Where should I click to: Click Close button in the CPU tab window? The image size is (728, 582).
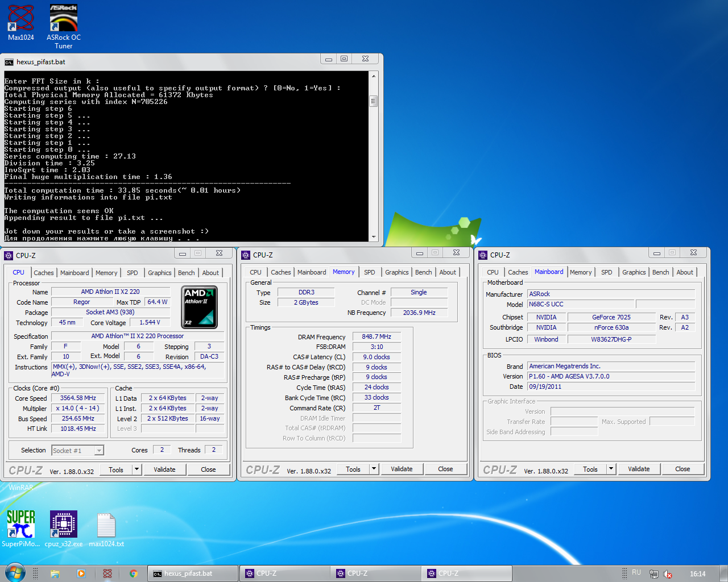click(x=208, y=469)
